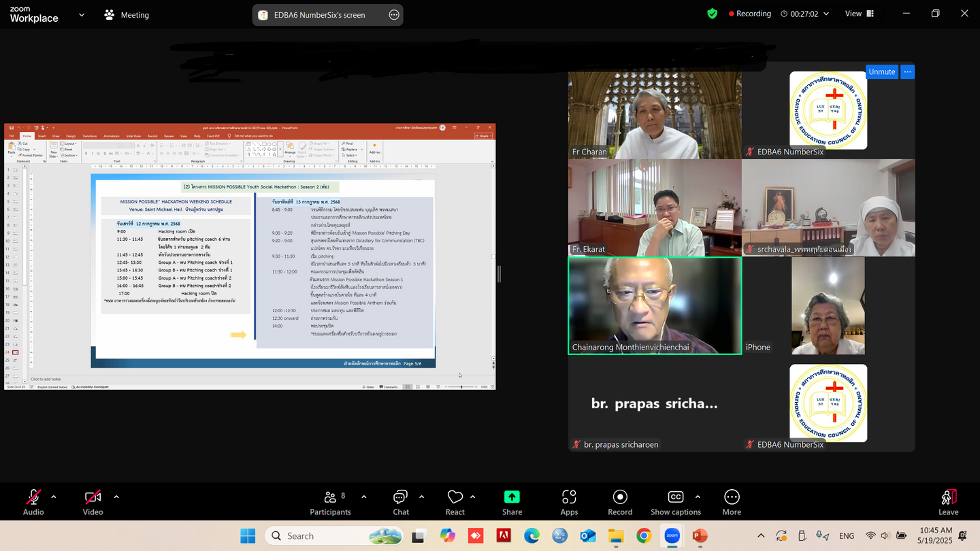Open the ellipsis menu on EDBA6 tile

pos(907,71)
